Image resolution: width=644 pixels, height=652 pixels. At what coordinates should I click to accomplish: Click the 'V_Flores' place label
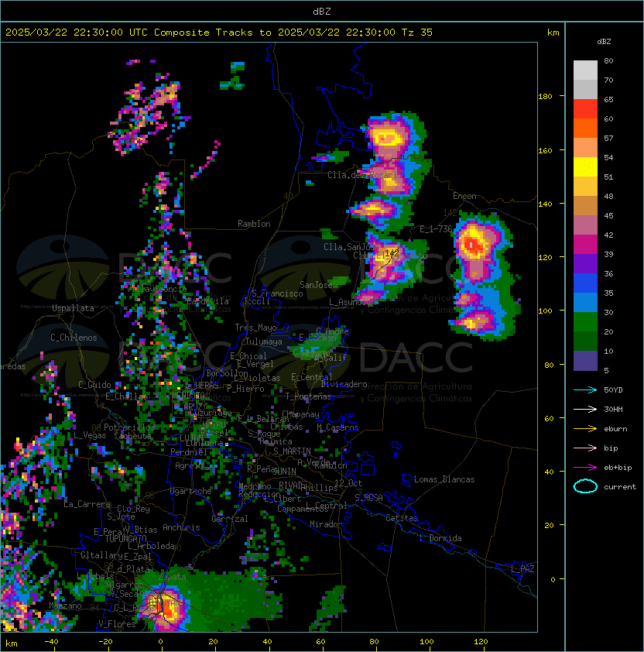[117, 624]
